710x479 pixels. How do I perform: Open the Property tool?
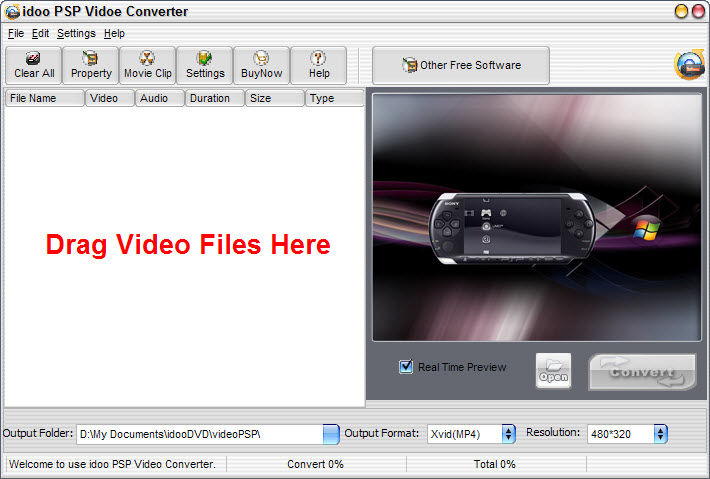pos(91,66)
